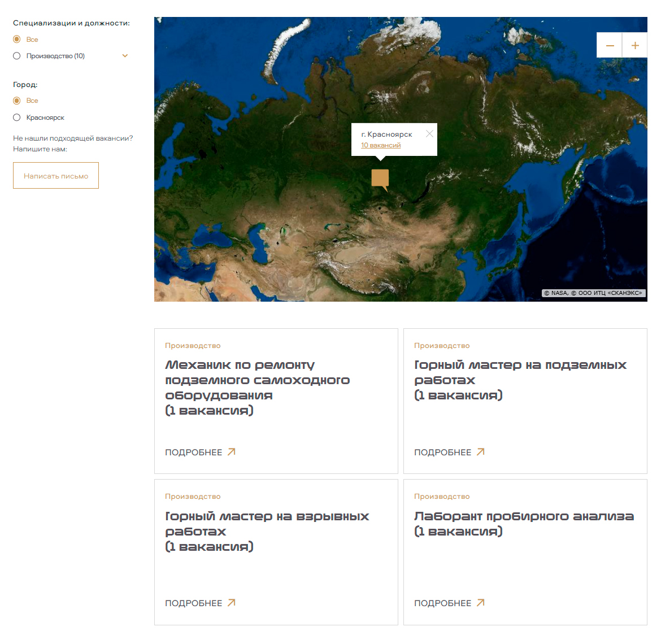Open Горный мастер на взрывных работах title

tap(267, 524)
